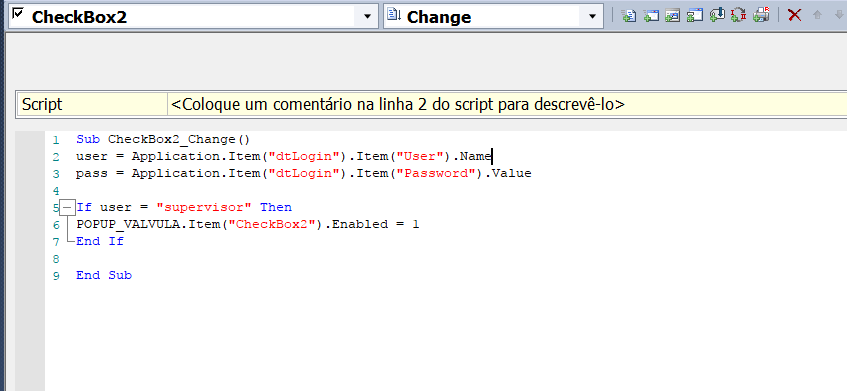The image size is (847, 391).
Task: Place cursor after .Name on line 2
Action: 492,157
